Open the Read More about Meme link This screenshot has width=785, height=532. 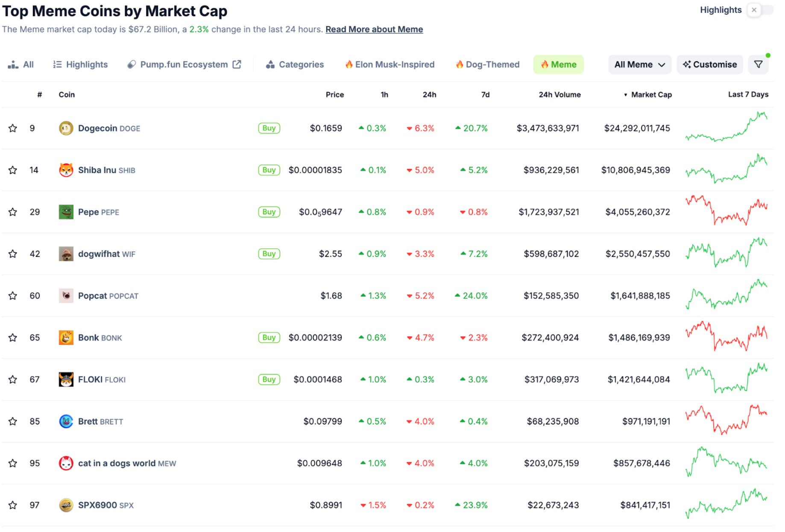[374, 29]
